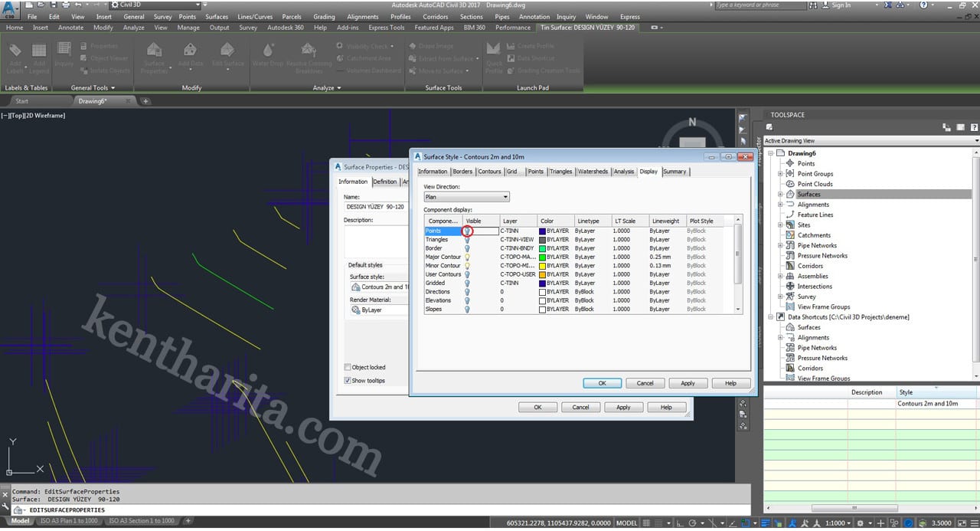Open Active Drawing View dropdown in Toolspace

[871, 141]
